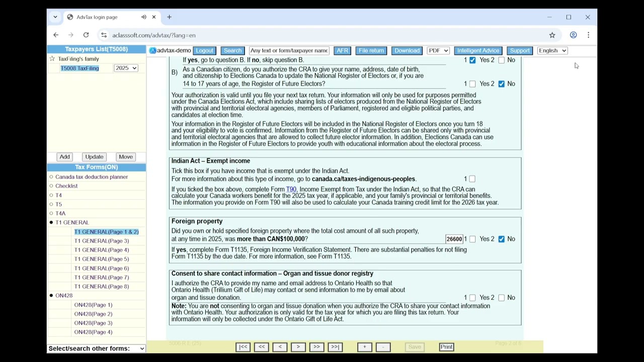Click the Logout button

coord(204,50)
